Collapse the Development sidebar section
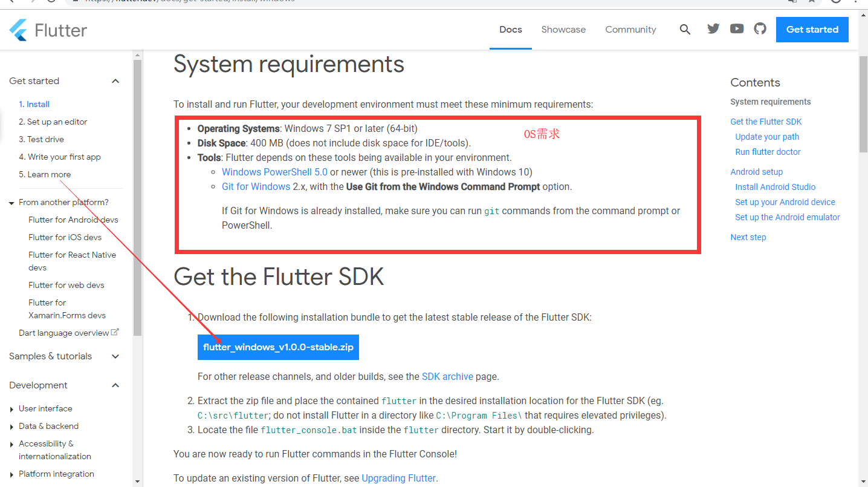868x487 pixels. [x=115, y=385]
